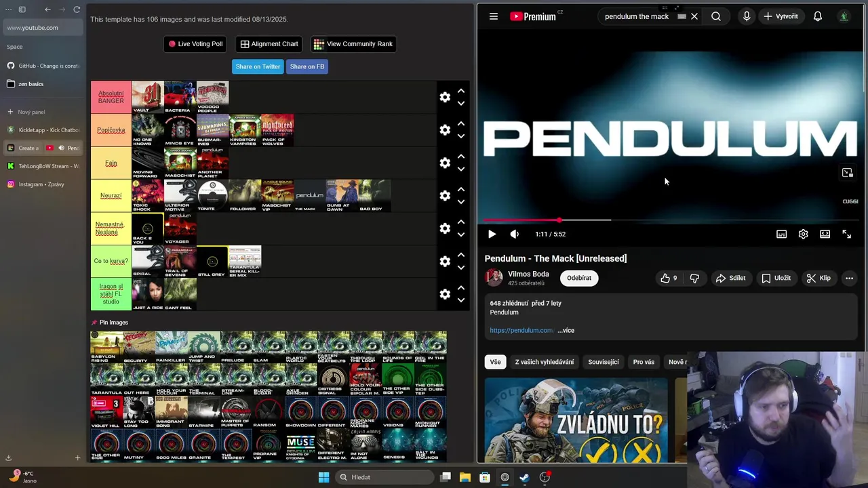This screenshot has width=868, height=488.
Task: Toggle Pin Images option
Action: 110,323
